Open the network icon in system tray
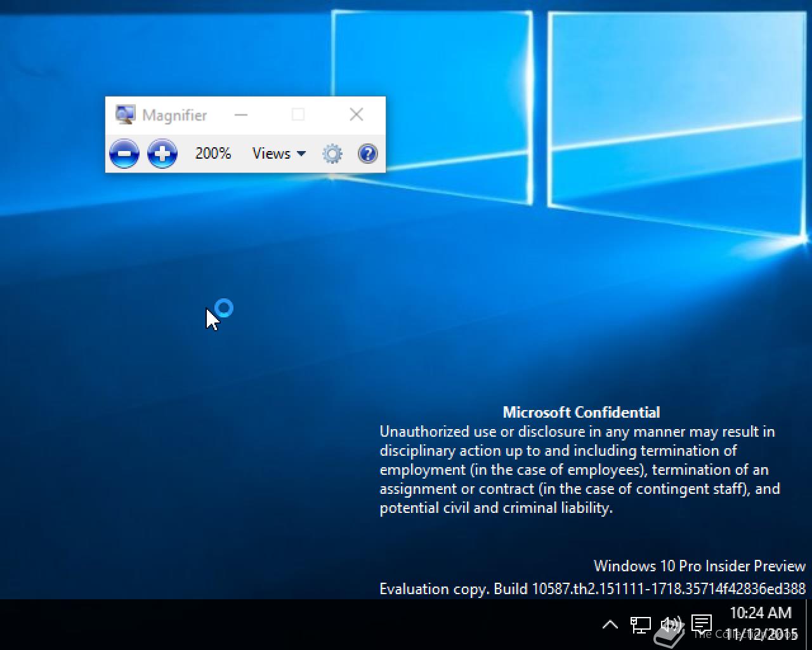 pos(640,625)
